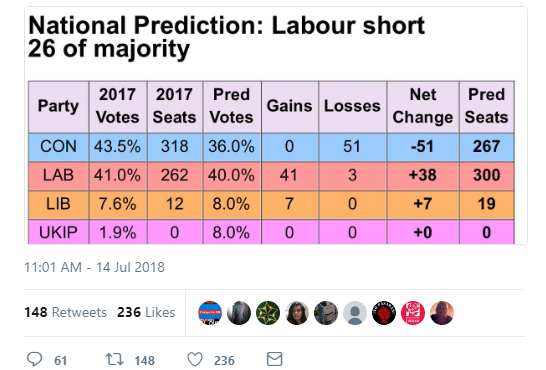Viewport: 546px width, 370px height.
Task: Open the green star emblem avatar
Action: click(x=268, y=313)
